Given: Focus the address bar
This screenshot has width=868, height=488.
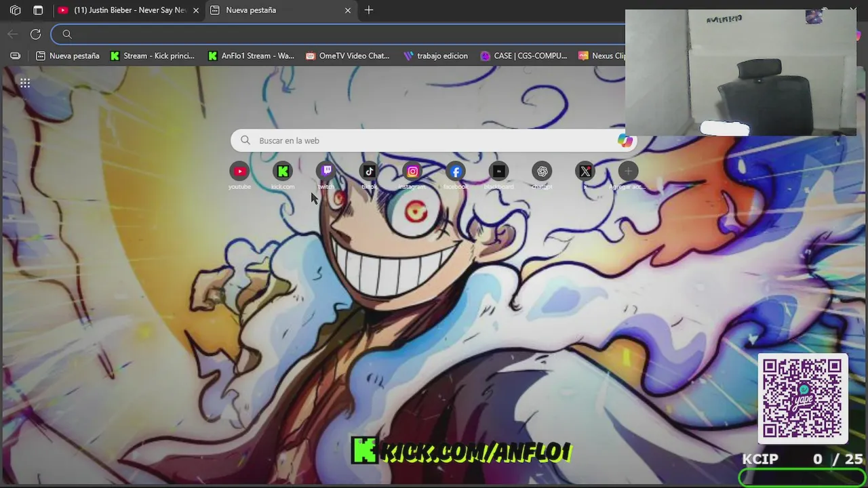Looking at the screenshot, I should click(339, 34).
